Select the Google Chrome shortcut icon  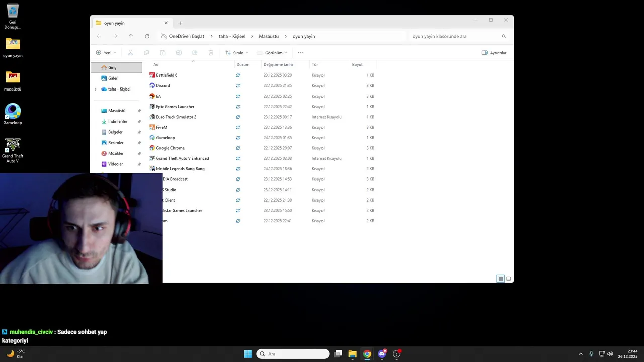coord(152,148)
